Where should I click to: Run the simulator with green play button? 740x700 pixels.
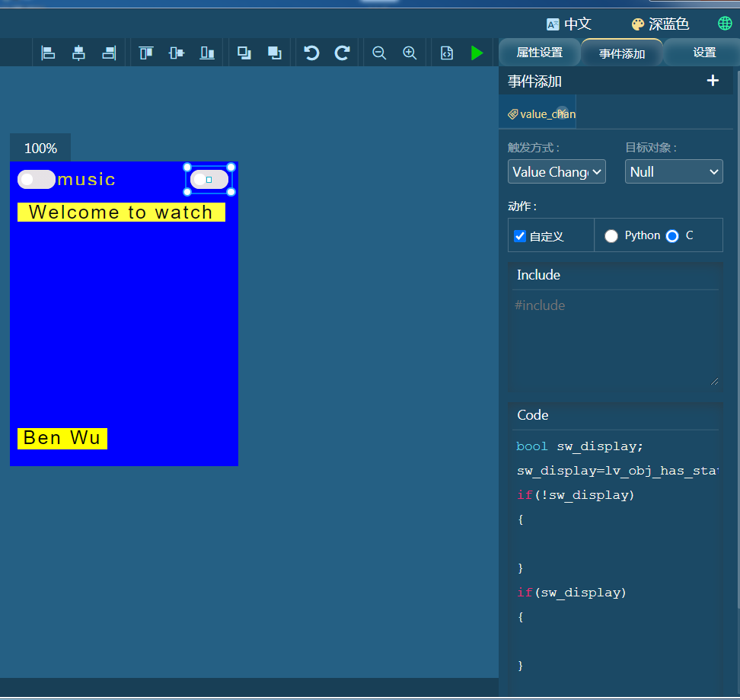(477, 53)
